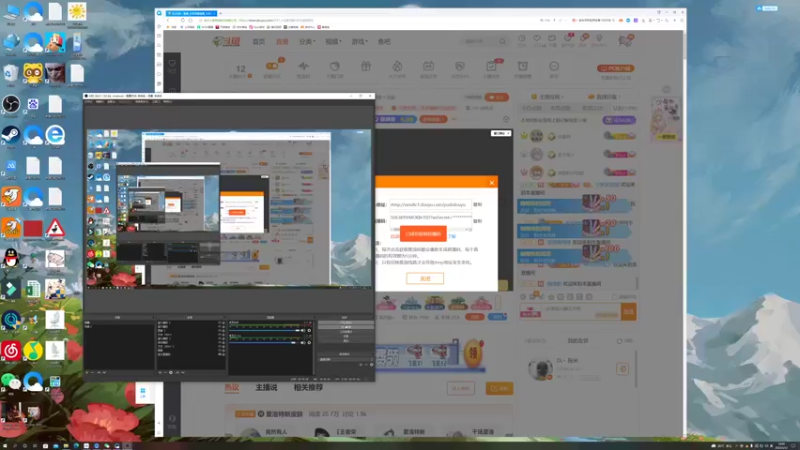Click the rtmp address field in dialog
This screenshot has height=450, width=800.
pos(430,205)
